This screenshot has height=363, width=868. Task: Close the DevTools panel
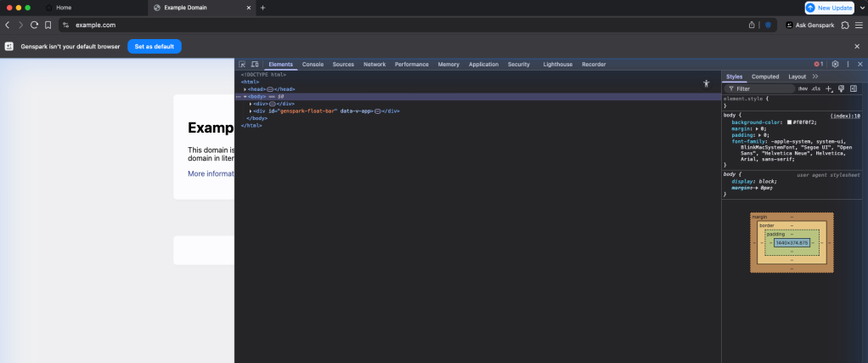[x=860, y=65]
